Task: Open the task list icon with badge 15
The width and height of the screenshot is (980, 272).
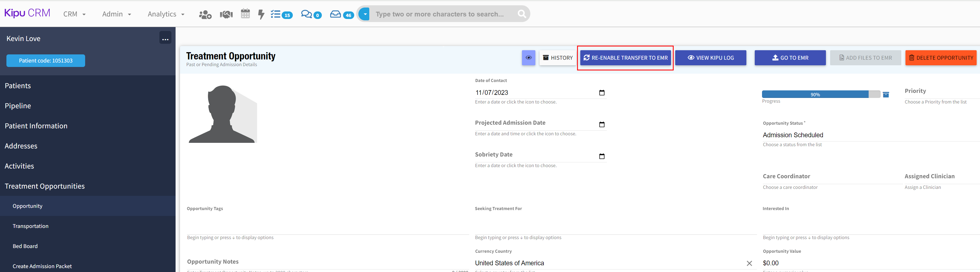Action: coord(276,15)
